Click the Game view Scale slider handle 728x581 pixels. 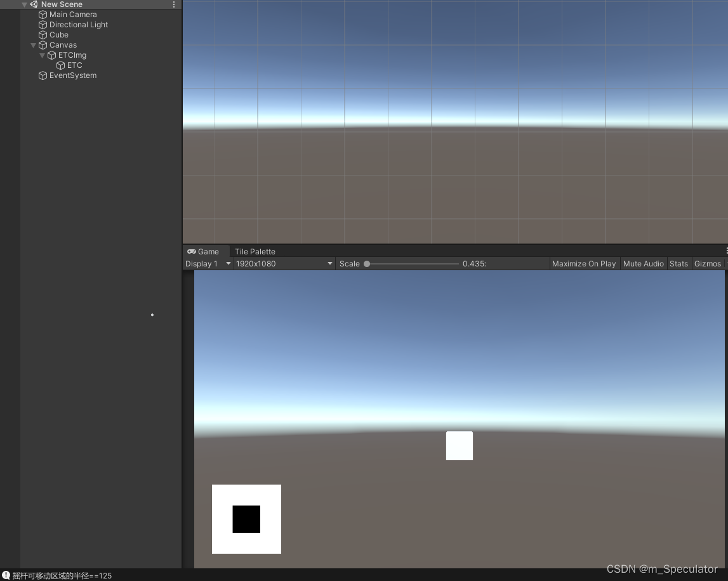click(367, 264)
